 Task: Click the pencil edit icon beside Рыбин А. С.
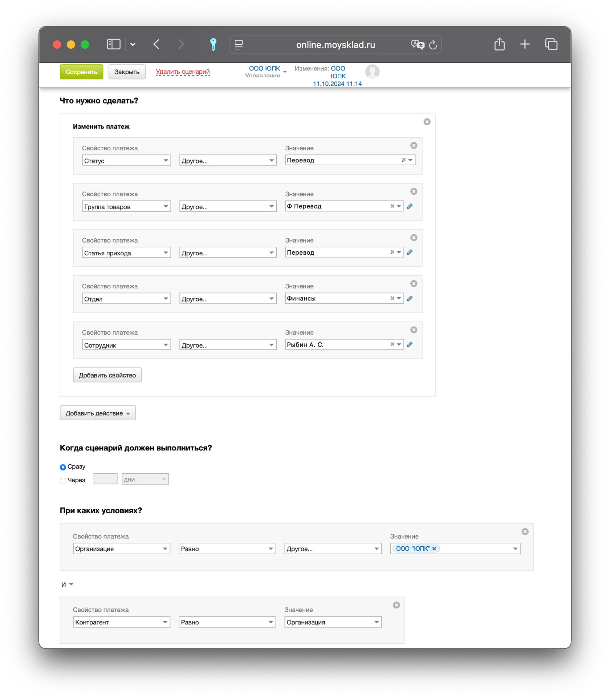410,344
